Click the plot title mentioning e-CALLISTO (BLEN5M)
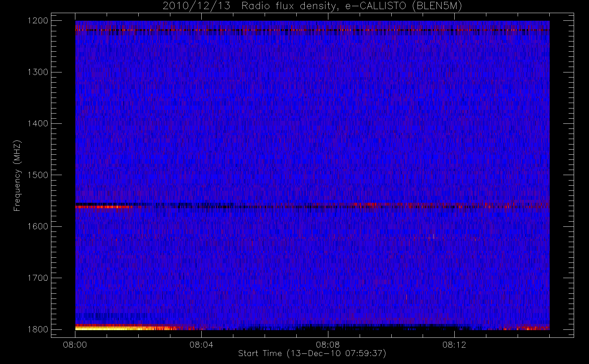This screenshot has width=589, height=364. click(312, 6)
